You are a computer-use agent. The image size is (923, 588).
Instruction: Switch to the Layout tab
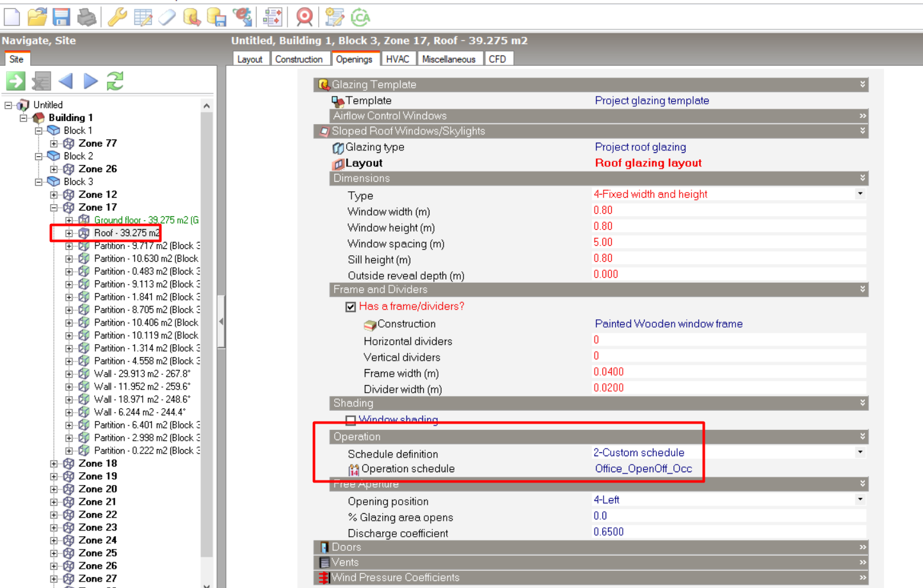tap(250, 59)
